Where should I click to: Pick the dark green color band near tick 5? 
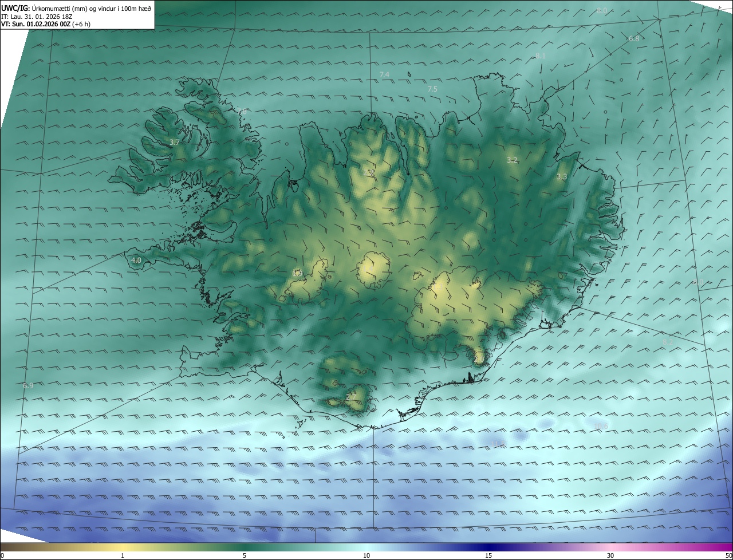pos(245,547)
